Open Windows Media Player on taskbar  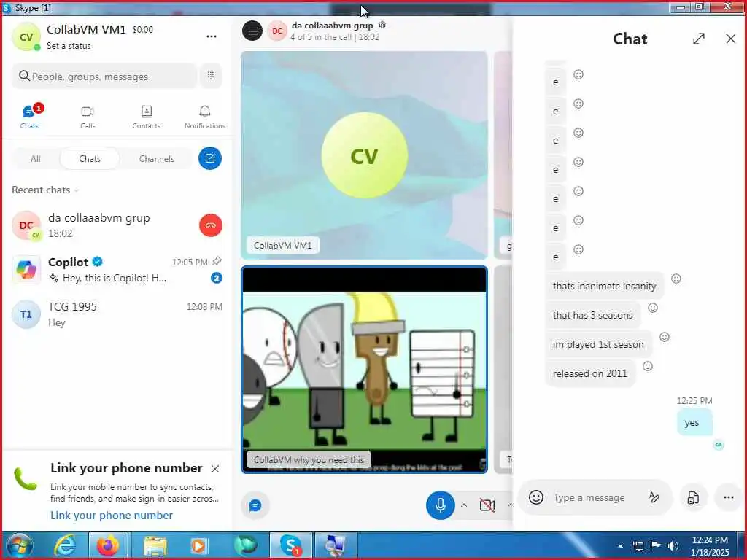click(198, 546)
